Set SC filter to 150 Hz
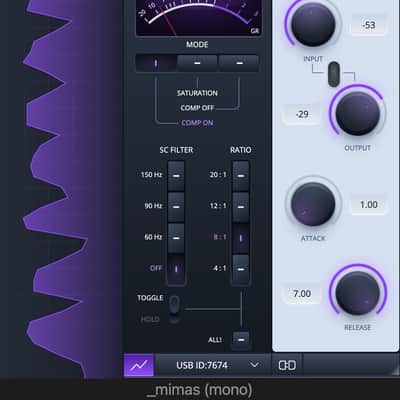Viewport: 400px width, 400px height. tap(176, 176)
